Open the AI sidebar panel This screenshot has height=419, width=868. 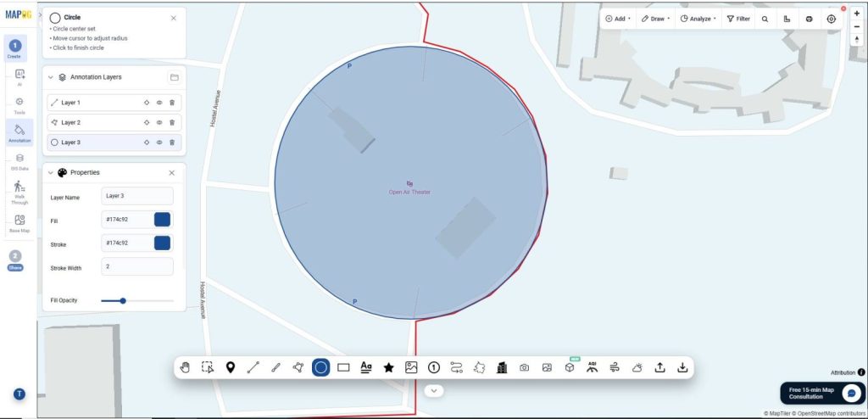(x=19, y=77)
